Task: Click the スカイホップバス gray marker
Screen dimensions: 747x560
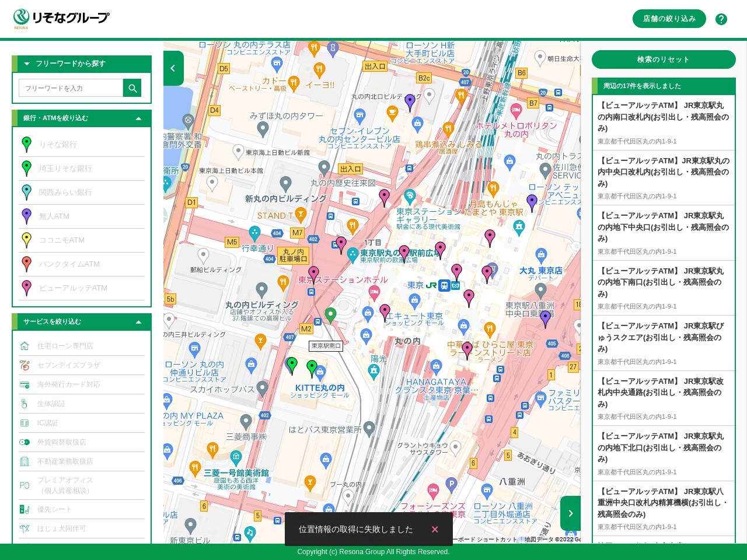Action: point(263,388)
